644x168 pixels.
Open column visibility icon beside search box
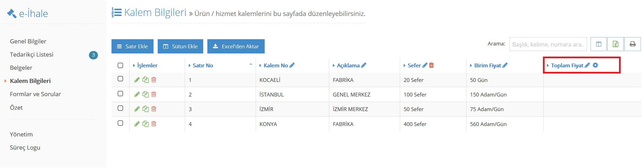coord(598,44)
